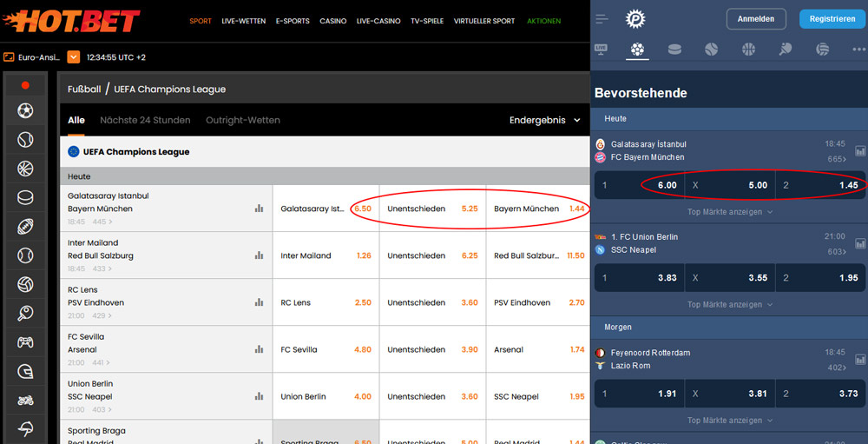Switch to Outright-Wetten tab

click(x=243, y=120)
